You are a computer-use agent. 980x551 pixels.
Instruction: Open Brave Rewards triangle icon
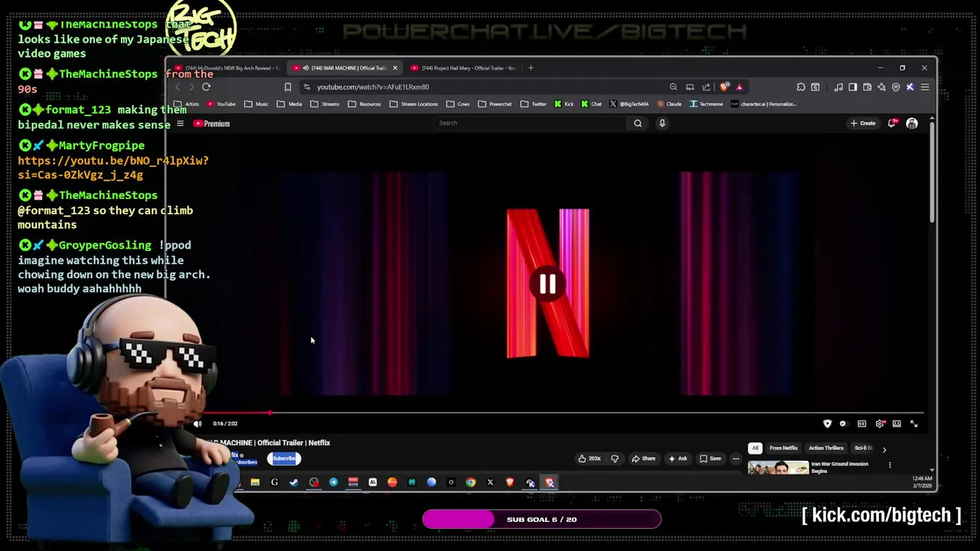click(x=739, y=87)
